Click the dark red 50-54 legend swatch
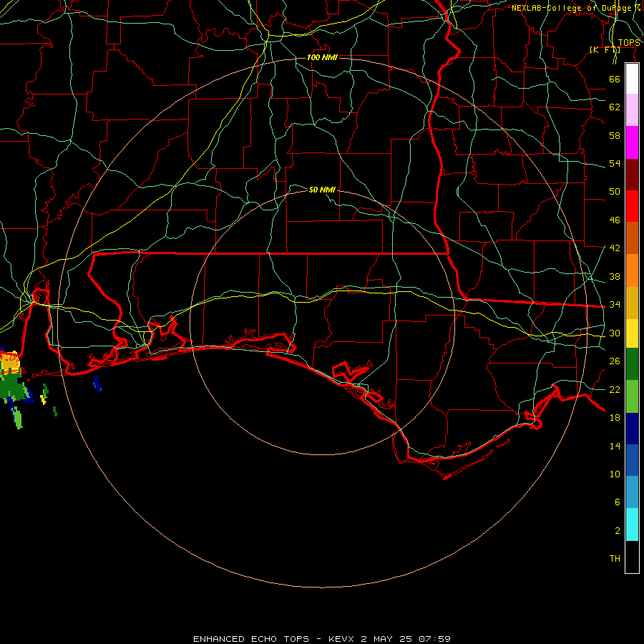 [632, 175]
